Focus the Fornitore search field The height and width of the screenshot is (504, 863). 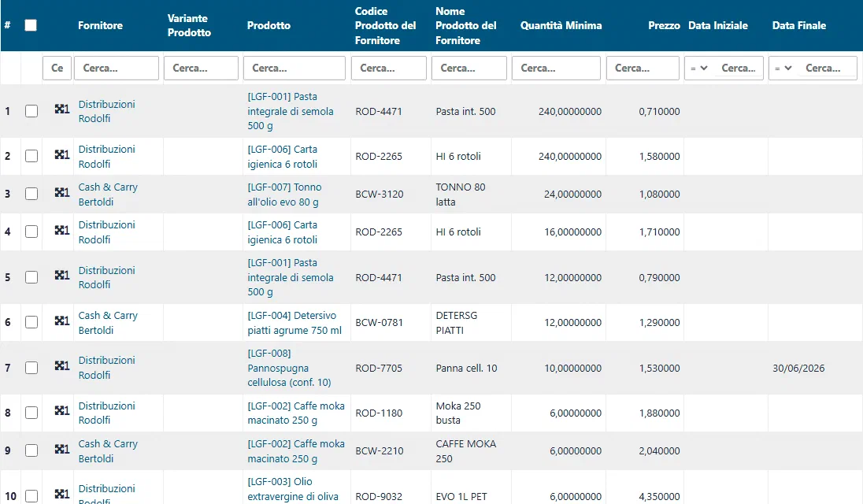pos(116,69)
